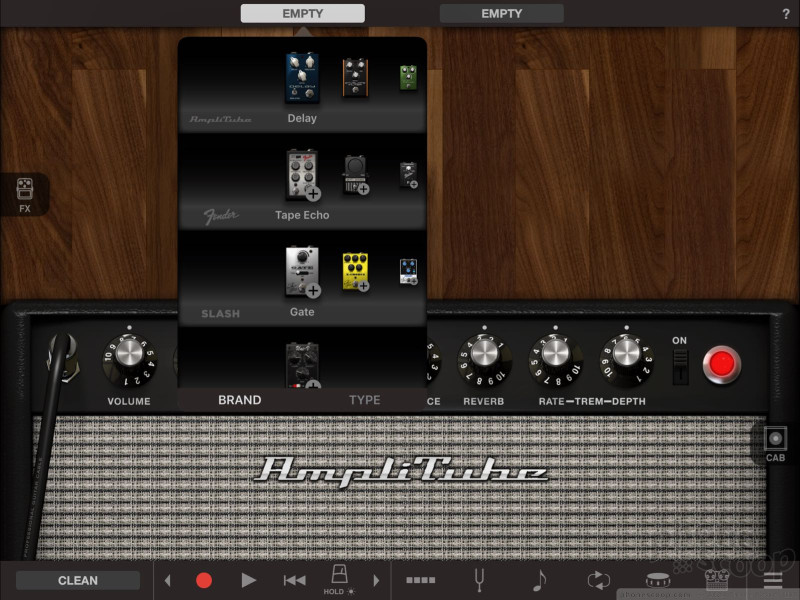Start recording with the red record button
Screen dimensions: 800x600
(x=204, y=580)
